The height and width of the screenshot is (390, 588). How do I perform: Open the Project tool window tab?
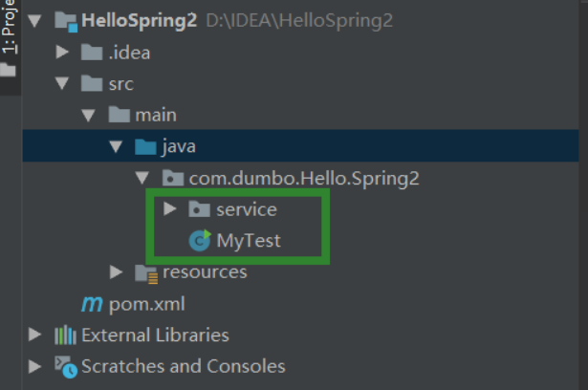[x=9, y=27]
